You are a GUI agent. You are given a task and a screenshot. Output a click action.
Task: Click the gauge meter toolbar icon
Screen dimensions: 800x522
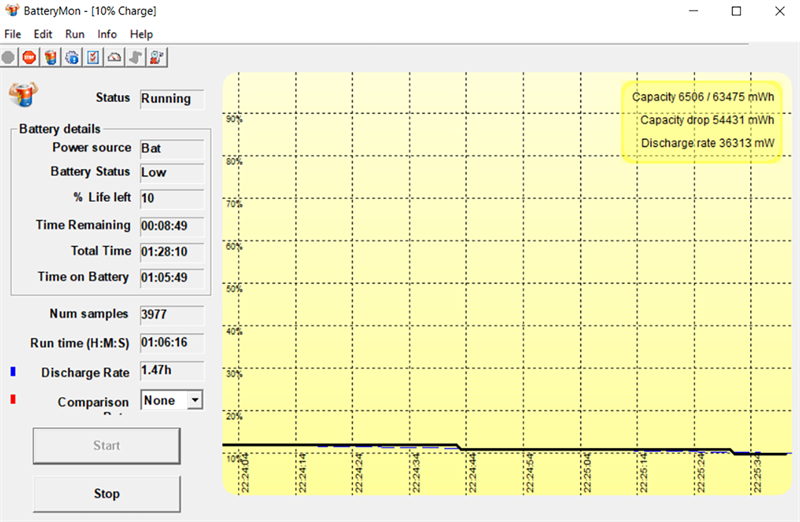coord(114,58)
